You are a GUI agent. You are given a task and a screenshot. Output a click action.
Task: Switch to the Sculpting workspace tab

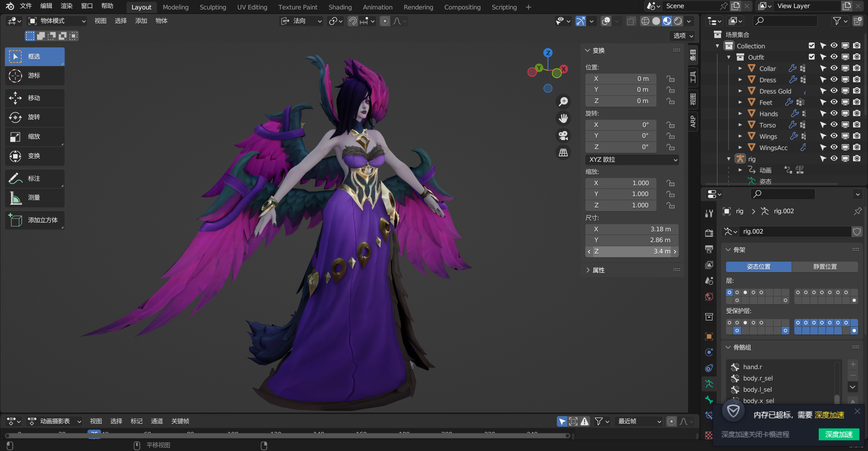[x=212, y=7]
